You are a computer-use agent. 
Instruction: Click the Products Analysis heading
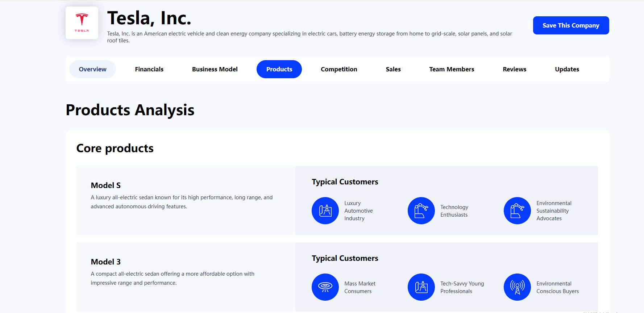point(130,110)
